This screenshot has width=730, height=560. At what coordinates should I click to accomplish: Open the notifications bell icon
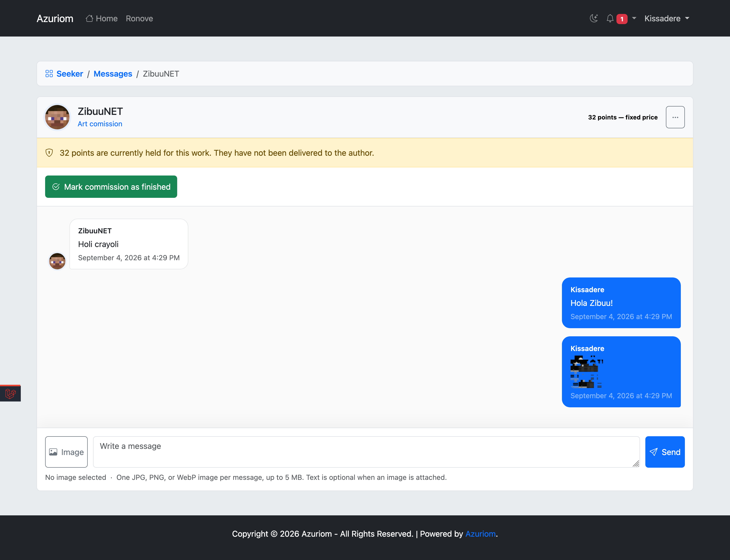pos(610,18)
